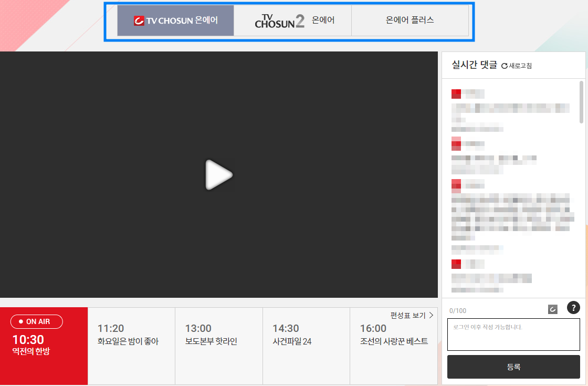
Task: Click the gray refresh icon above the comment box
Action: [x=552, y=309]
